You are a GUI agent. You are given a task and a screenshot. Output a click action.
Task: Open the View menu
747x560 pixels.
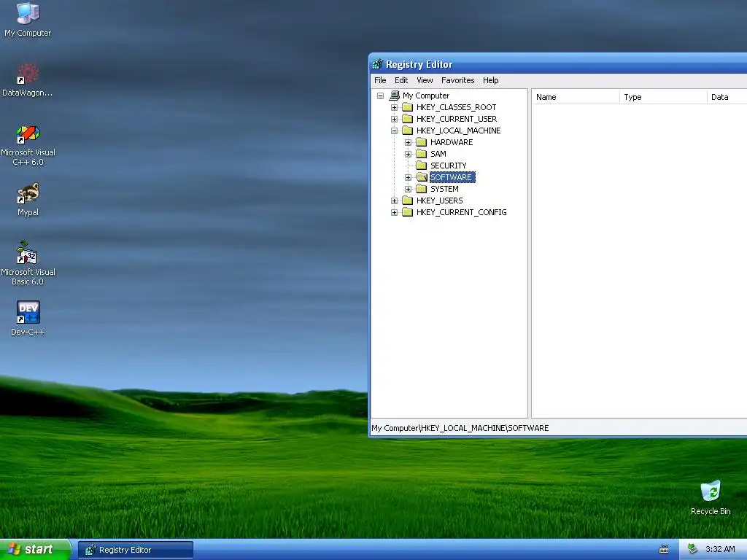point(425,80)
